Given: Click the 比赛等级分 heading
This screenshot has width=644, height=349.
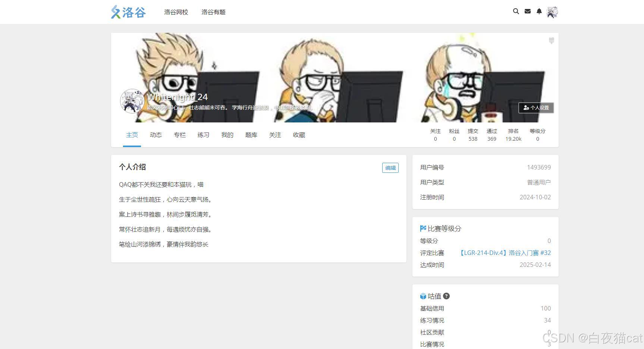Looking at the screenshot, I should point(444,228).
